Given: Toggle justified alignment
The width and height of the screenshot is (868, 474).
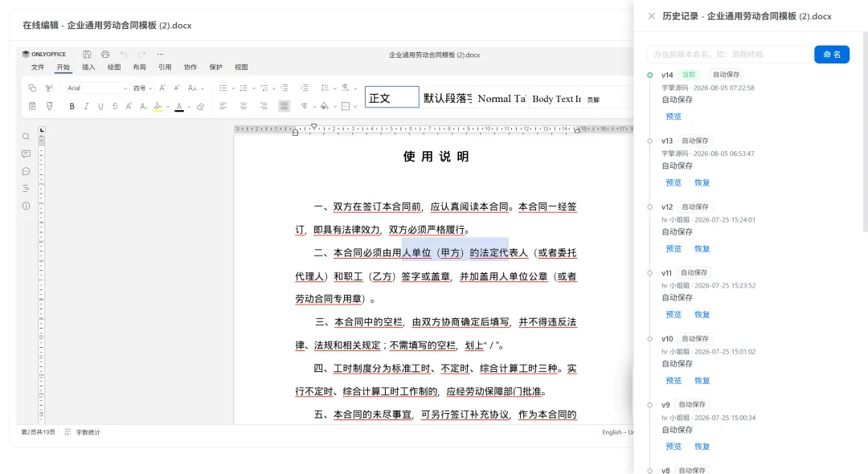Looking at the screenshot, I should tap(284, 106).
